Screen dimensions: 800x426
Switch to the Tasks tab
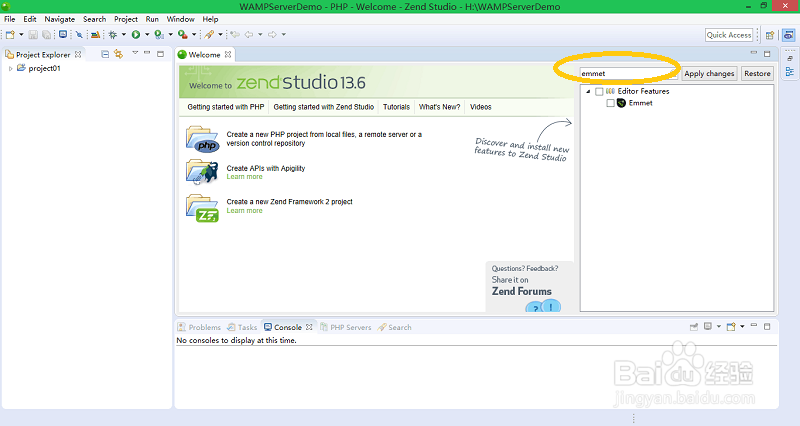tap(242, 327)
